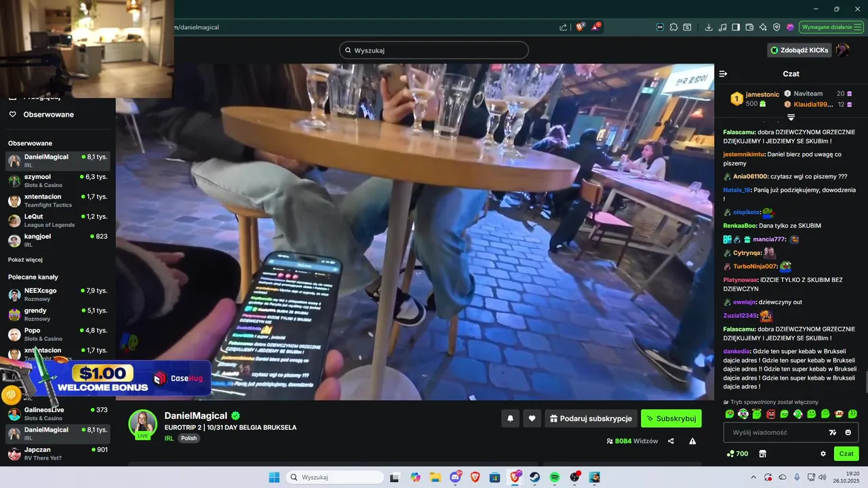Image resolution: width=868 pixels, height=488 pixels.
Task: Open Microsoft Store from the taskbar
Action: pos(495,477)
